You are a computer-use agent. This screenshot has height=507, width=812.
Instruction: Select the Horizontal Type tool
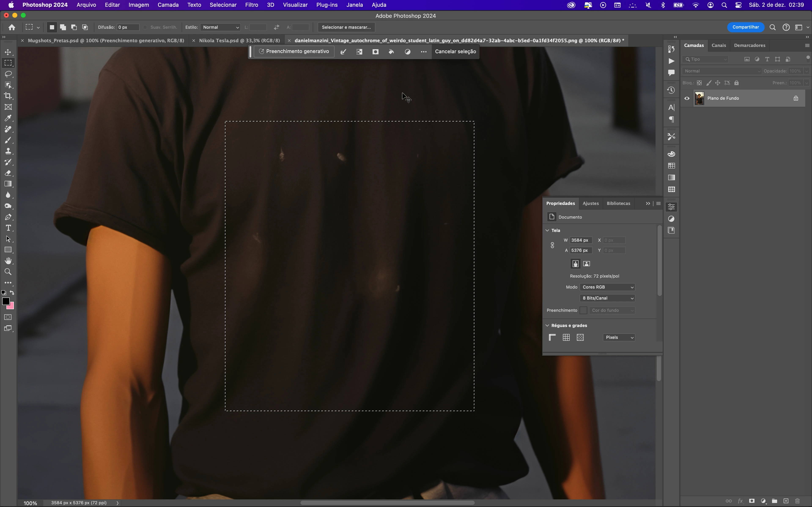coord(8,228)
